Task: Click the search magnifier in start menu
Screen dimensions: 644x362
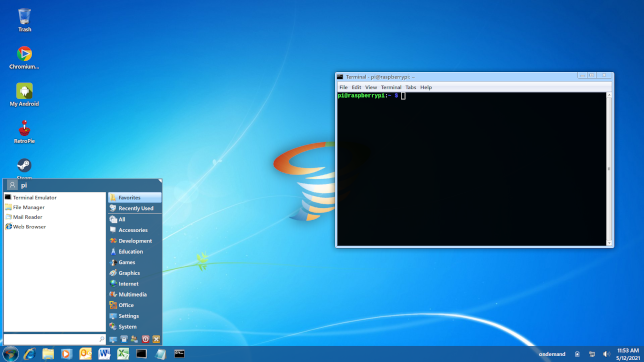Action: click(x=101, y=339)
